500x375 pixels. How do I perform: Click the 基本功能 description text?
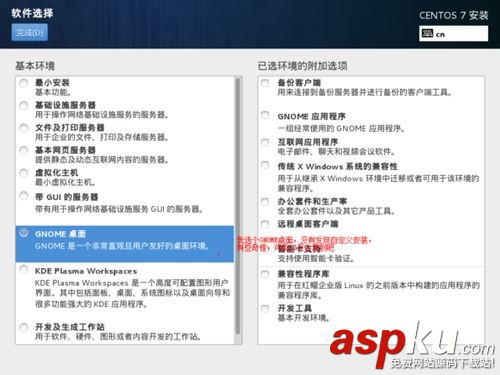coord(53,92)
